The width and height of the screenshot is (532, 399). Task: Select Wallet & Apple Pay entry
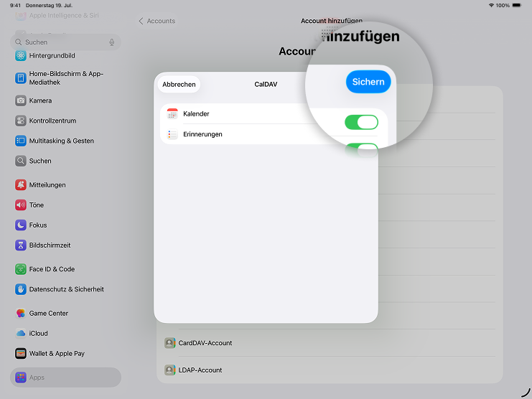pyautogui.click(x=56, y=353)
